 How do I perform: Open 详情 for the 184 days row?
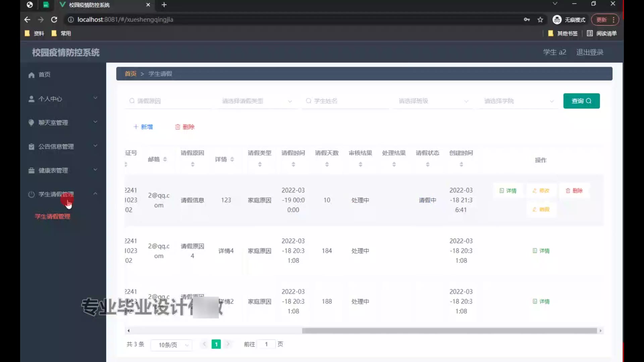541,251
